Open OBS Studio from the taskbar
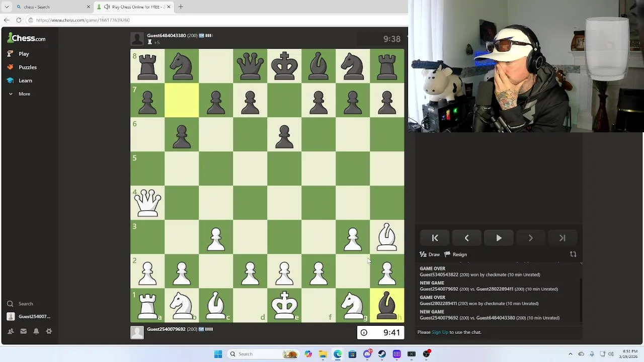Image resolution: width=644 pixels, height=362 pixels. click(x=427, y=354)
